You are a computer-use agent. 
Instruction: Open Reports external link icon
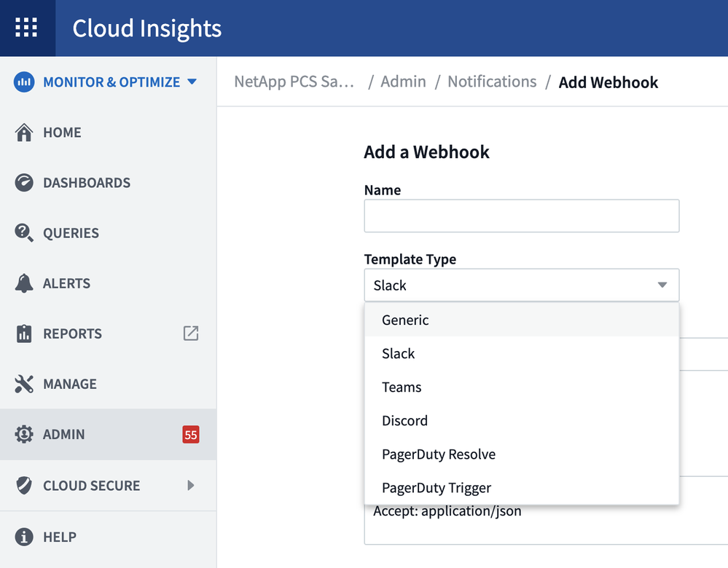click(x=191, y=334)
